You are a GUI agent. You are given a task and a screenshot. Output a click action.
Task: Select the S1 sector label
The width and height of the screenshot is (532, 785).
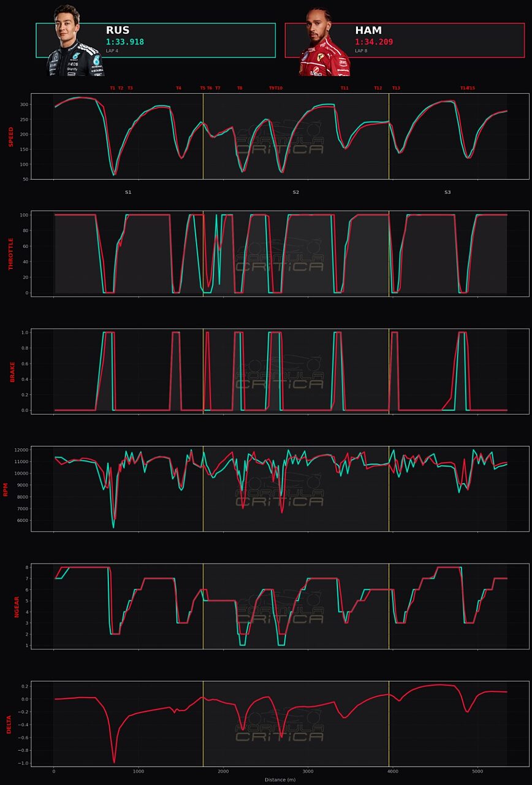coord(128,193)
